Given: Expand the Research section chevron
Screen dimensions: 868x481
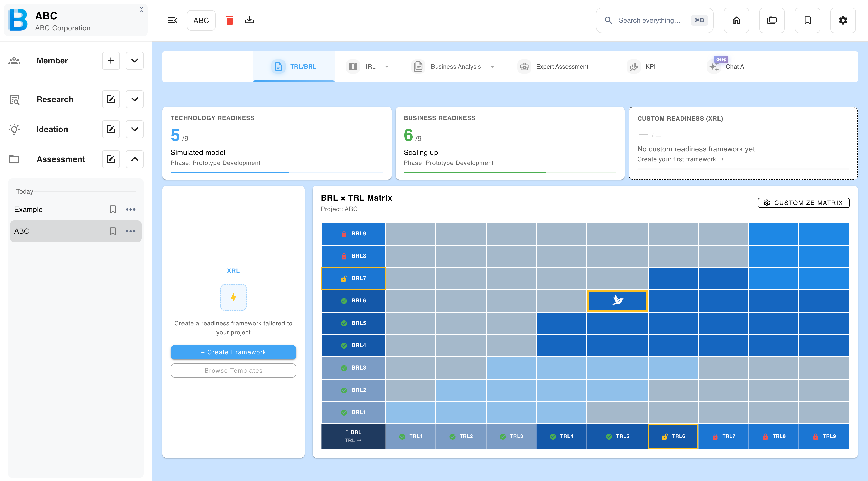Looking at the screenshot, I should pyautogui.click(x=135, y=99).
